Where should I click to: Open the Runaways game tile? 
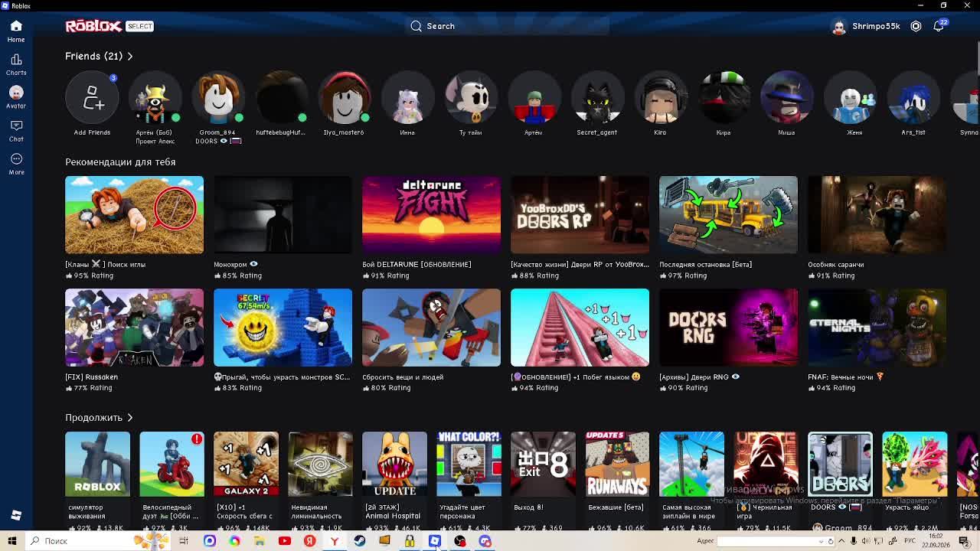pyautogui.click(x=617, y=464)
